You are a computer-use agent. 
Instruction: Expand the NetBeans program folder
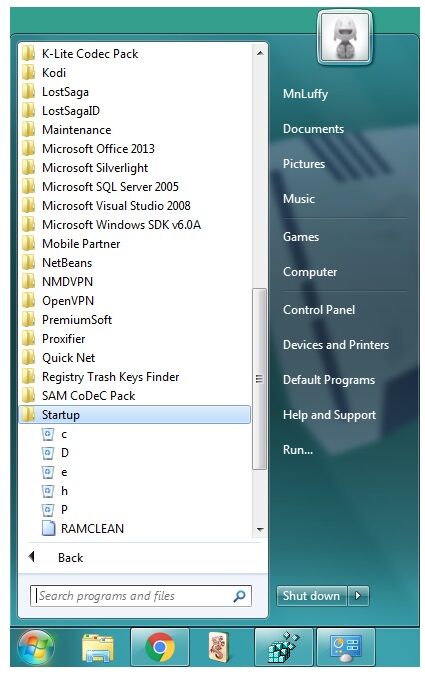pyautogui.click(x=135, y=263)
